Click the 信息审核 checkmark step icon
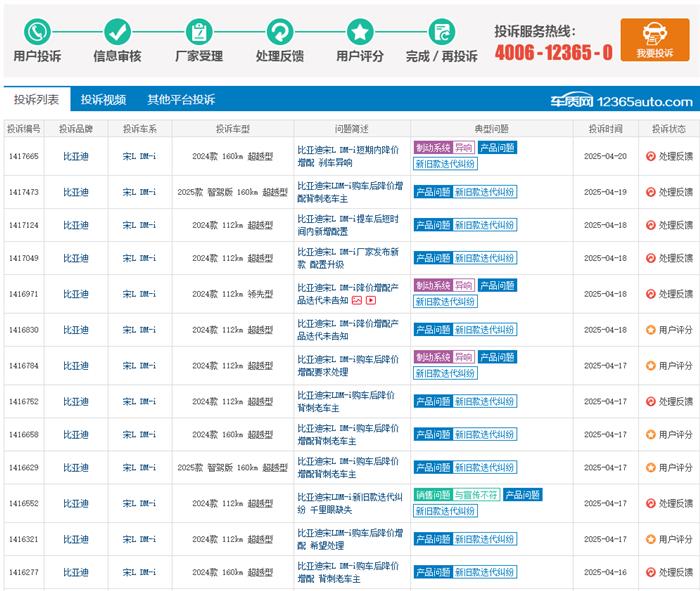Image resolution: width=700 pixels, height=591 pixels. point(117,32)
